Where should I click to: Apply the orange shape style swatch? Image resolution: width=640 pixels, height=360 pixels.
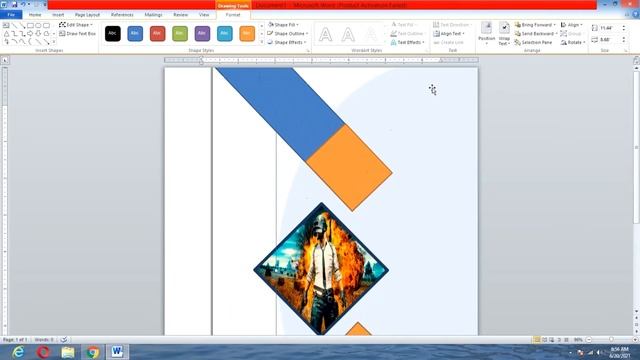pos(247,33)
